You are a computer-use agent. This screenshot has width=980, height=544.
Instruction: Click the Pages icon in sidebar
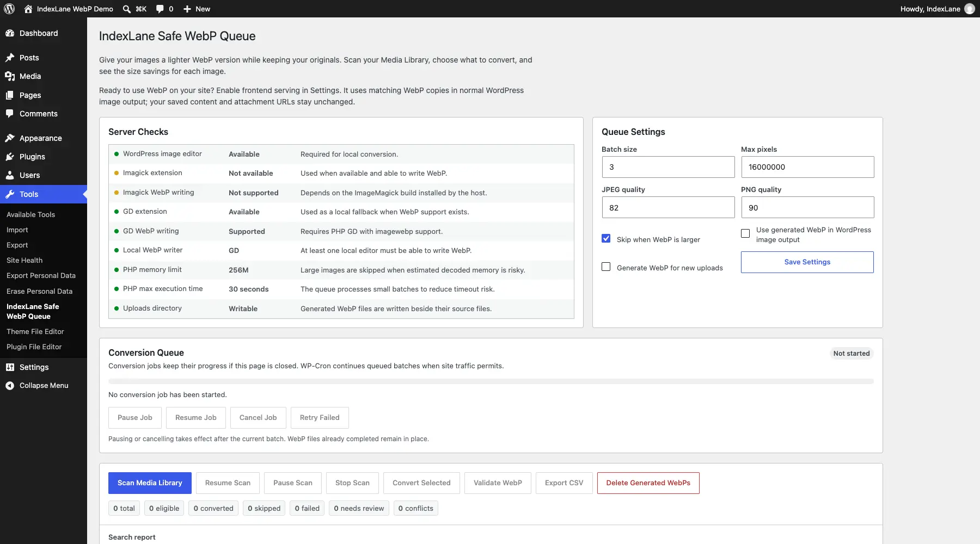coord(10,95)
